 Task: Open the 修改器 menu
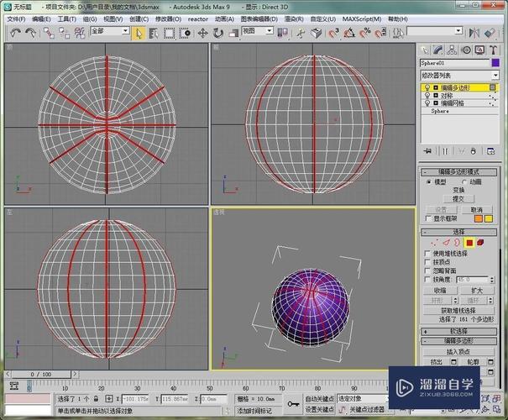(168, 18)
